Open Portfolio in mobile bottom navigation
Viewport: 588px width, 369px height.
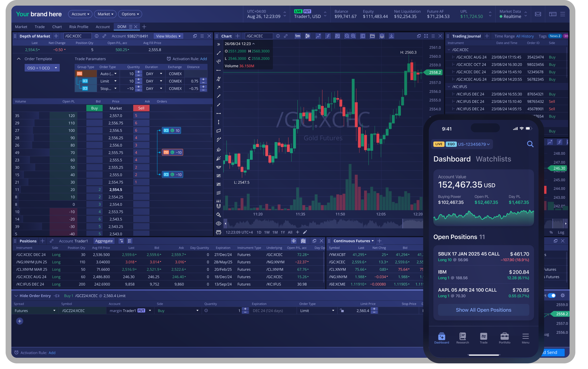point(504,338)
